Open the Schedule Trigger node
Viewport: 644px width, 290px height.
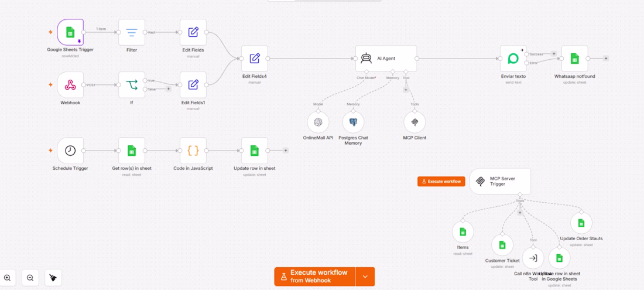(x=70, y=151)
